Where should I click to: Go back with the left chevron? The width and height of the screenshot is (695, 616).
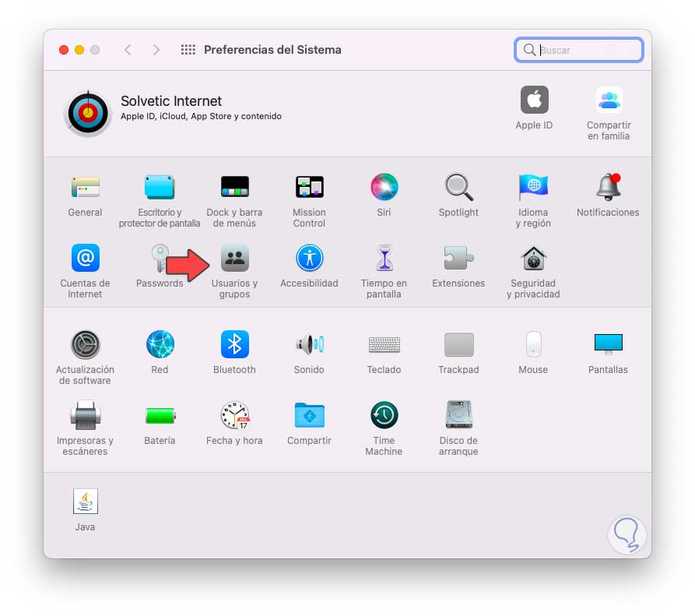[x=128, y=50]
